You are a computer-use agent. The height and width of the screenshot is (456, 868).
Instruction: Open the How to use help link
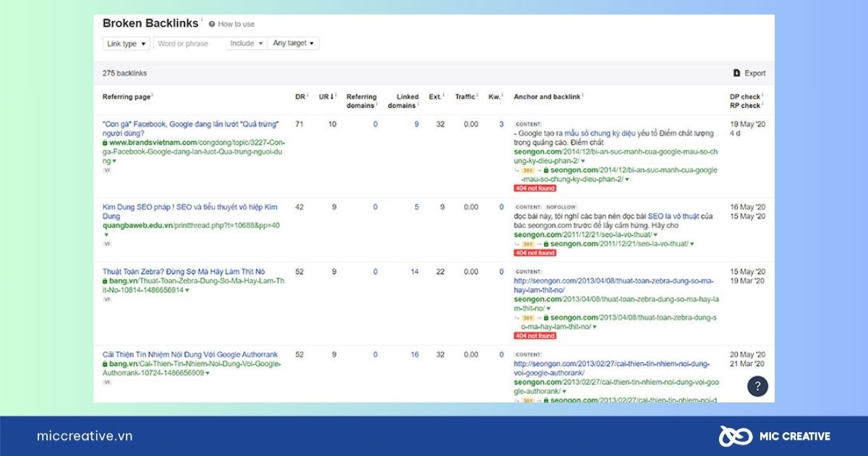click(x=236, y=24)
